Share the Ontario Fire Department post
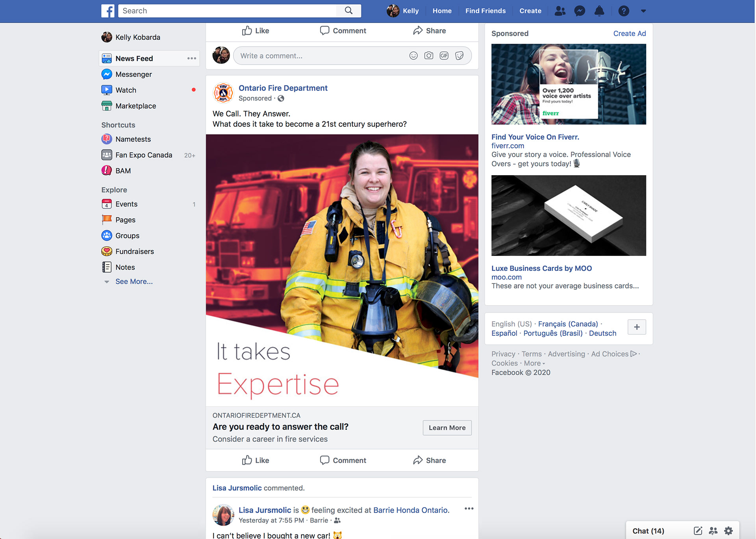The width and height of the screenshot is (756, 539). 430,460
